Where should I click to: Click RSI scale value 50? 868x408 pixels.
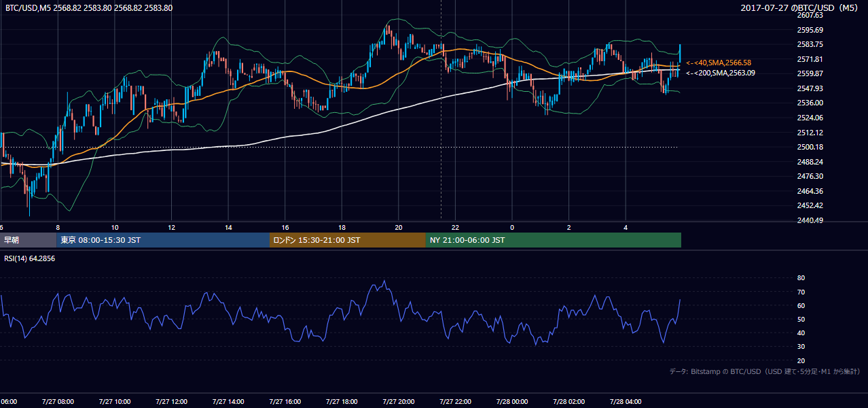pos(801,319)
